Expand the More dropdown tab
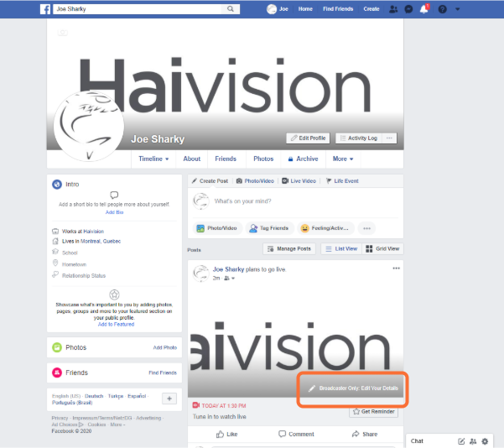Viewport: 504px width, 448px height. pyautogui.click(x=343, y=159)
